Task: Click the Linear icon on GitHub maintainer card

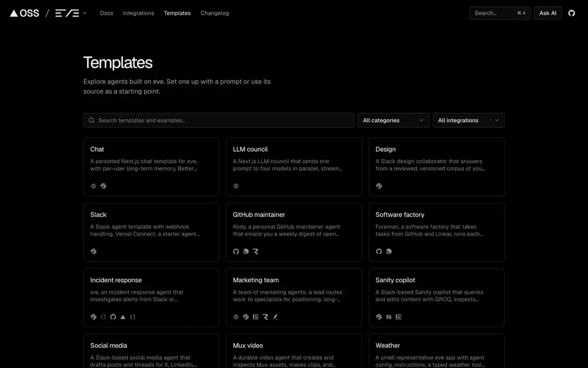Action: coord(246,252)
